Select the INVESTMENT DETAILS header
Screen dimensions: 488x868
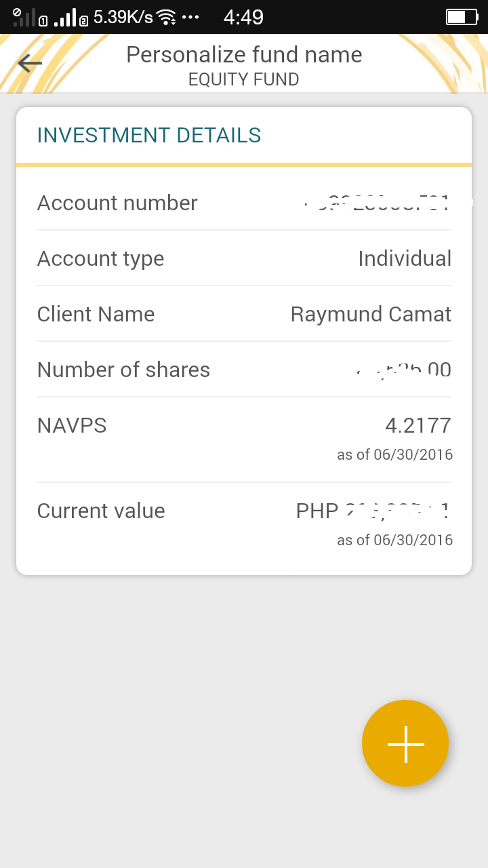click(x=149, y=136)
